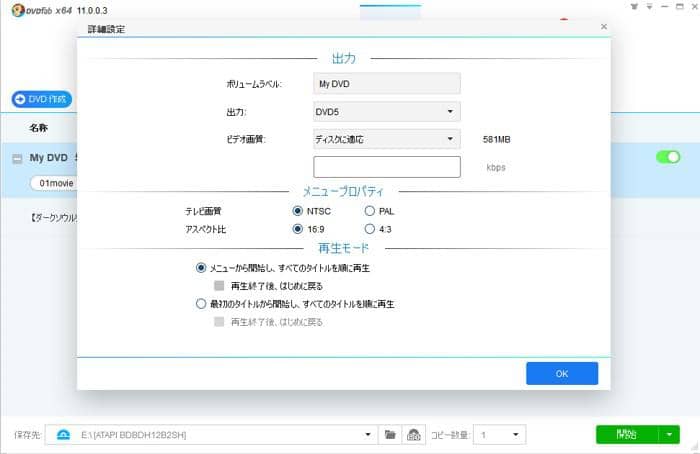Click the OK button
This screenshot has width=700, height=454.
[561, 373]
